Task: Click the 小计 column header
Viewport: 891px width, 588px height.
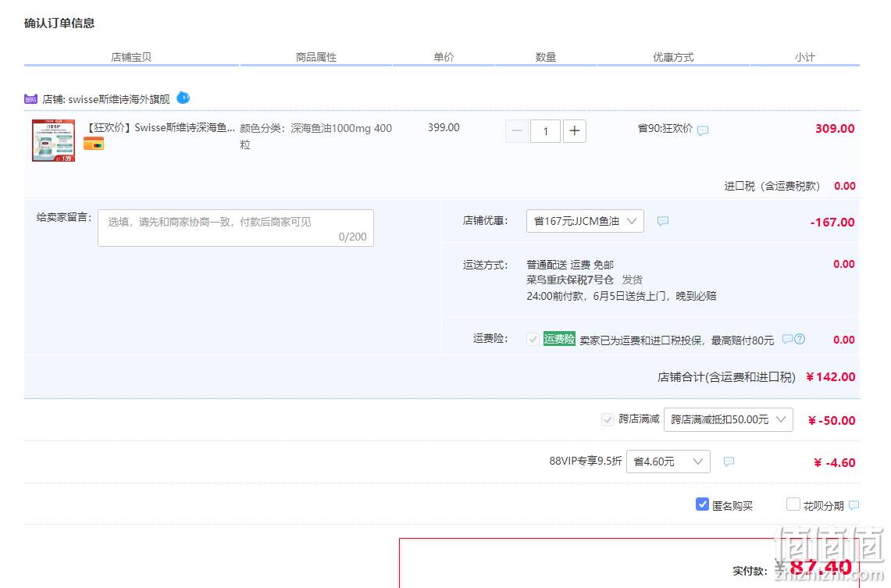Action: tap(804, 57)
